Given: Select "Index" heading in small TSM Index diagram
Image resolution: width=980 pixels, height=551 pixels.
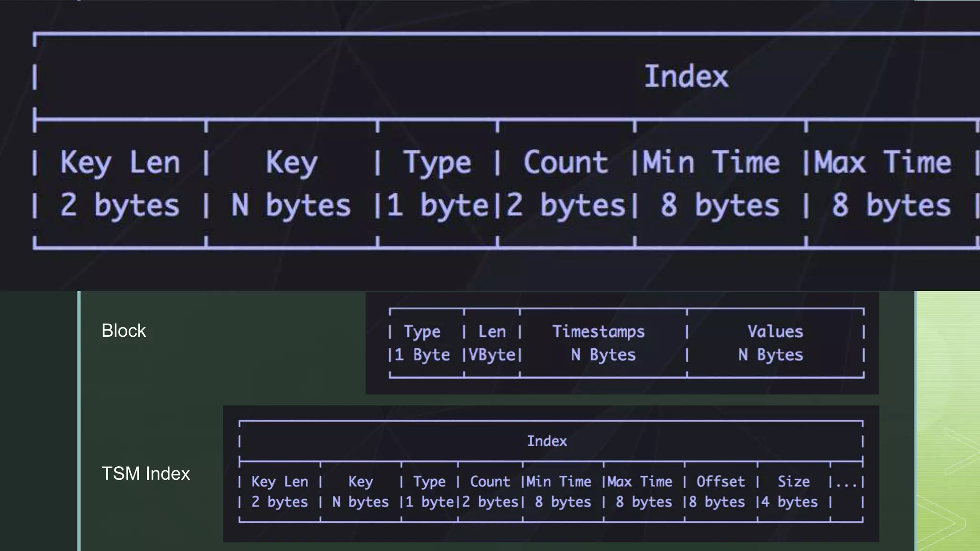Looking at the screenshot, I should [x=547, y=441].
